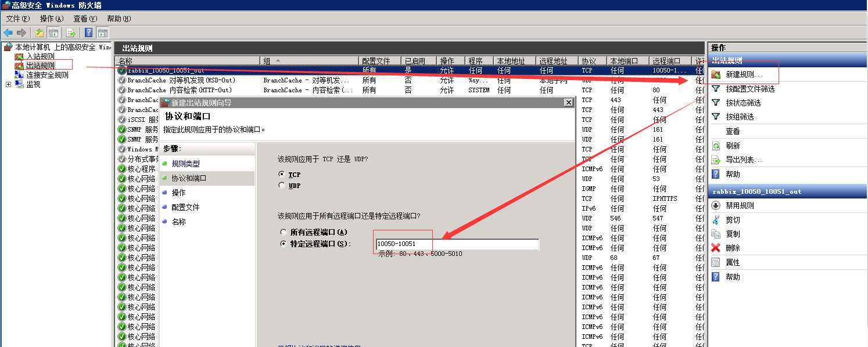Select 出站规则 in the console tree
The image size is (868, 347).
coord(40,66)
